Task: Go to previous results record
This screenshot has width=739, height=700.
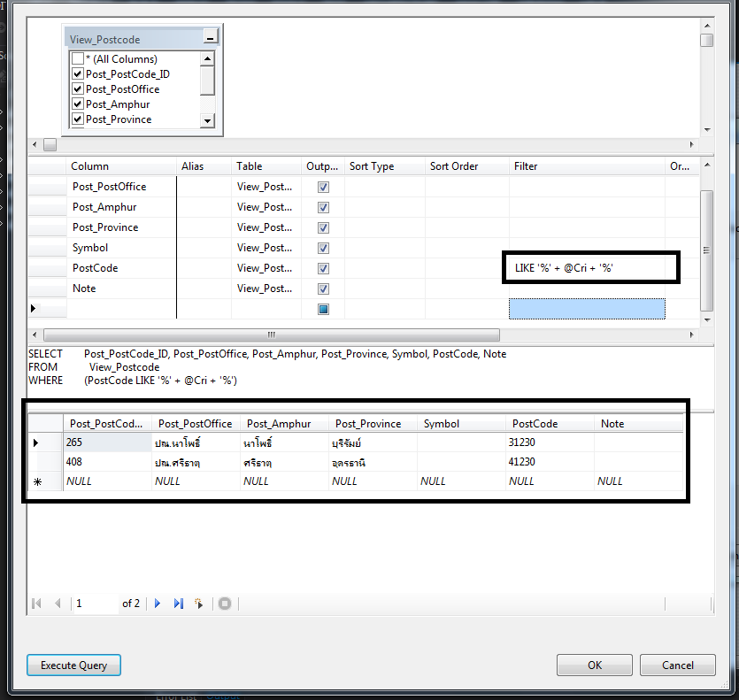Action: coord(58,604)
